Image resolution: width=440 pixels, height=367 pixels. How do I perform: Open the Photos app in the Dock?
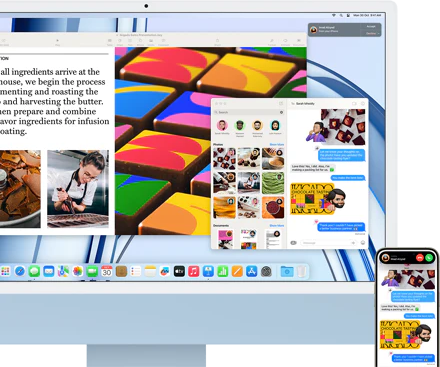(78, 271)
